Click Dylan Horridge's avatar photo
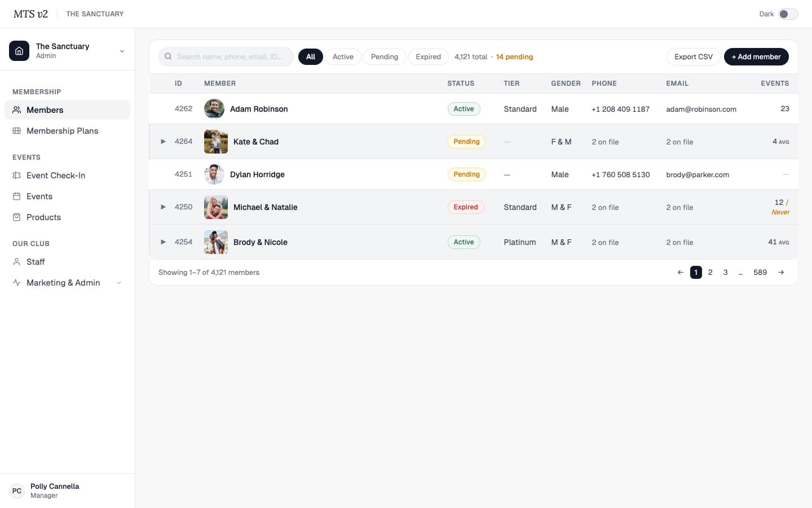The width and height of the screenshot is (812, 508). click(x=214, y=174)
